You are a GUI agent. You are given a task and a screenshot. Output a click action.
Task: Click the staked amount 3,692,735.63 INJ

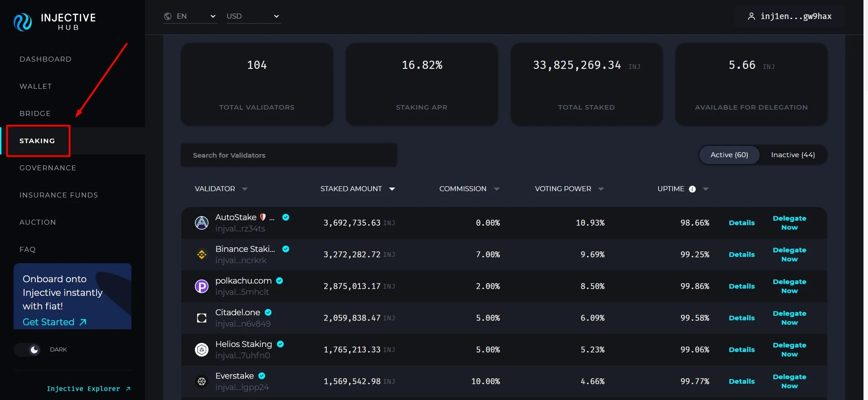click(359, 223)
